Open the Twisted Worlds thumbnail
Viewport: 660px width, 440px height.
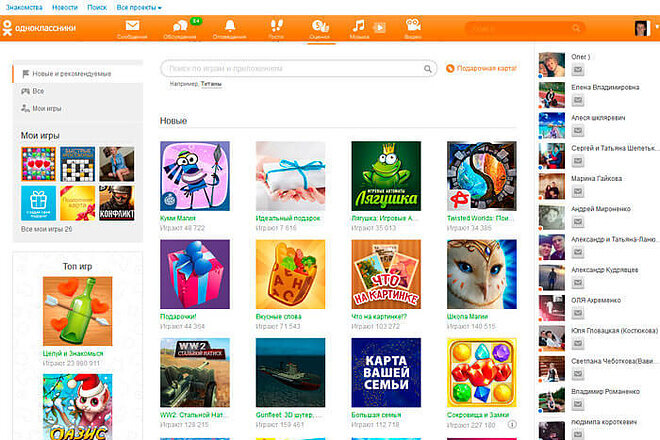[x=482, y=176]
